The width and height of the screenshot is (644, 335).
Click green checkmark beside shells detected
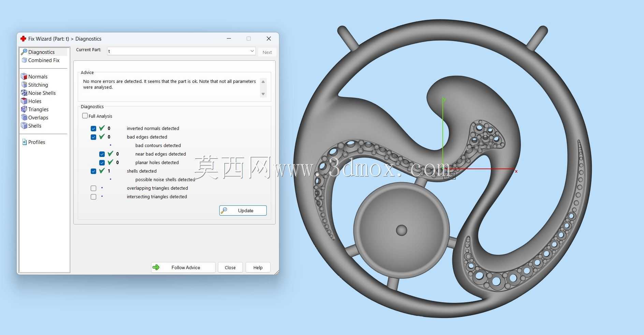pyautogui.click(x=102, y=171)
